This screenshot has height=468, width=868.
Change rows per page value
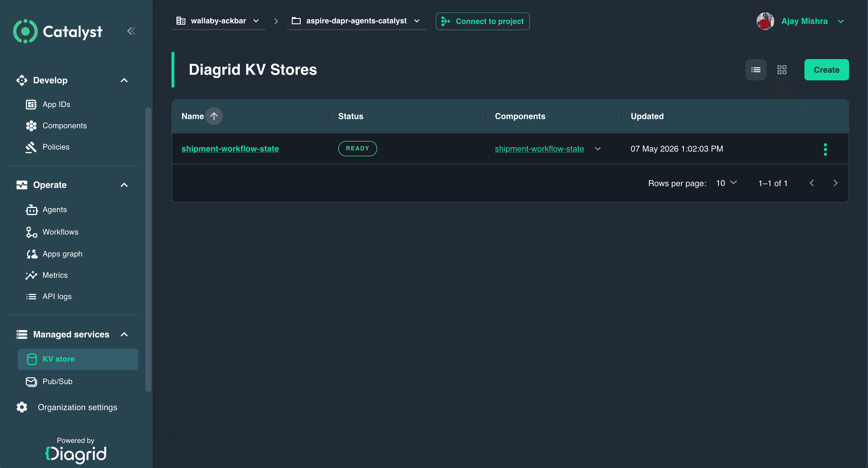click(x=726, y=183)
